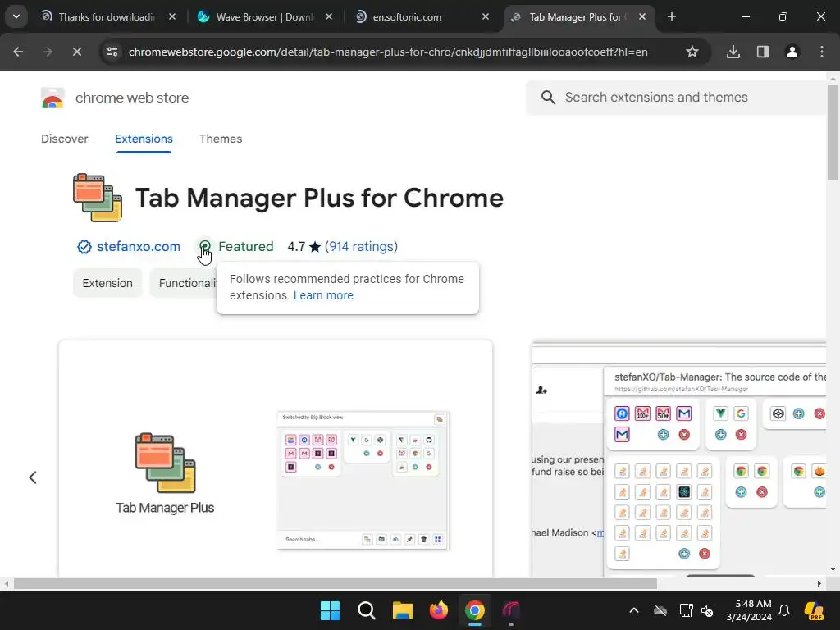Click the Chrome taskbar icon
The height and width of the screenshot is (630, 840).
(475, 610)
